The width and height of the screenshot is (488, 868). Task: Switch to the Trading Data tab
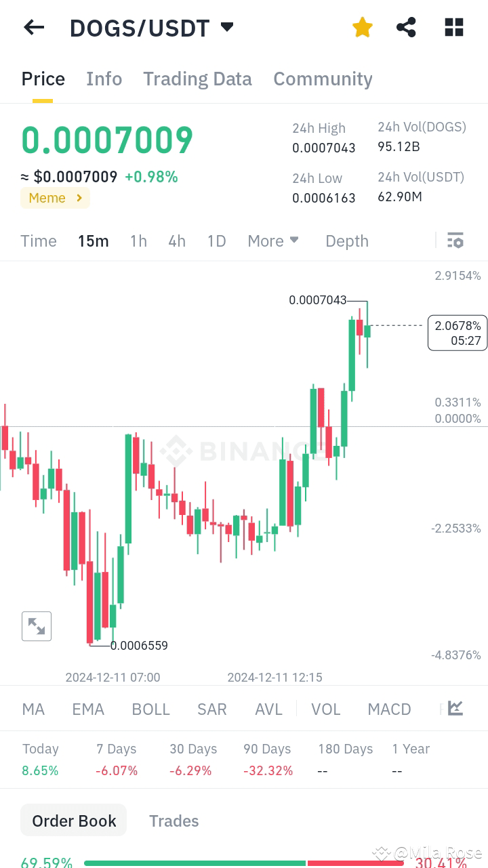[197, 79]
